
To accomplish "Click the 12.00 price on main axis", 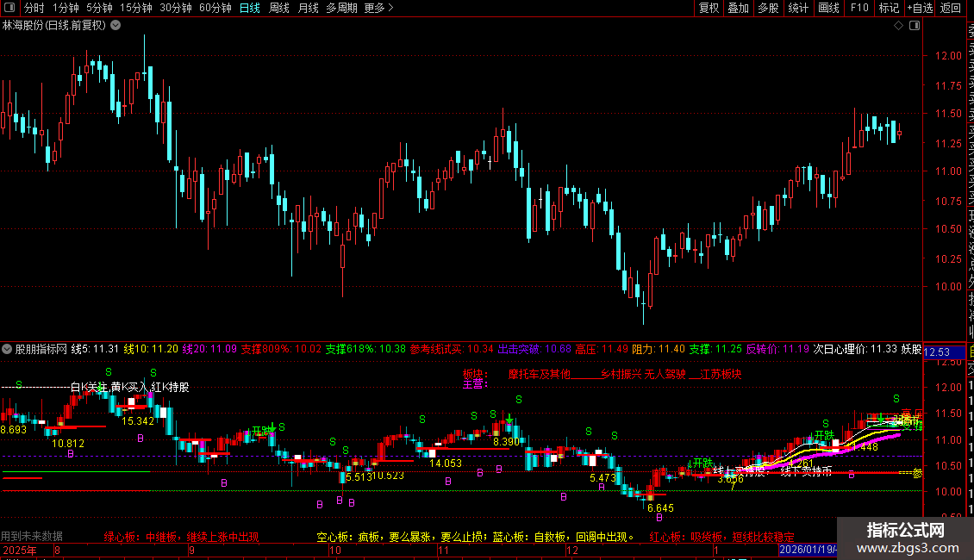I will [x=948, y=56].
